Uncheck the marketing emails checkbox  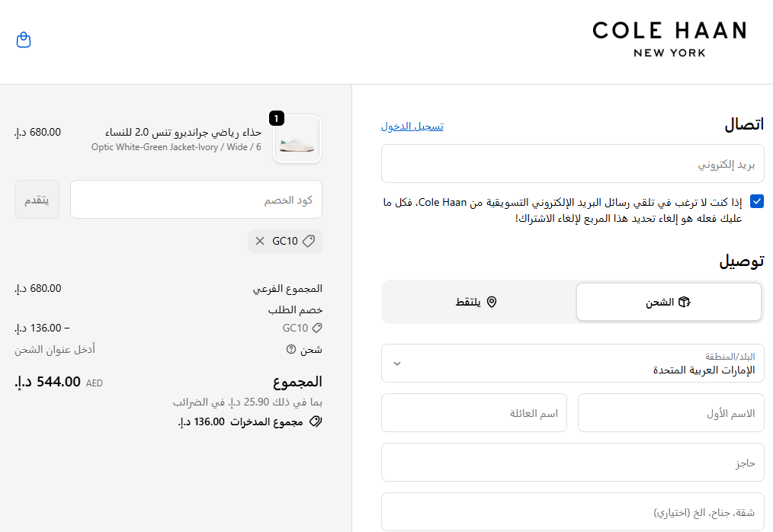(757, 201)
